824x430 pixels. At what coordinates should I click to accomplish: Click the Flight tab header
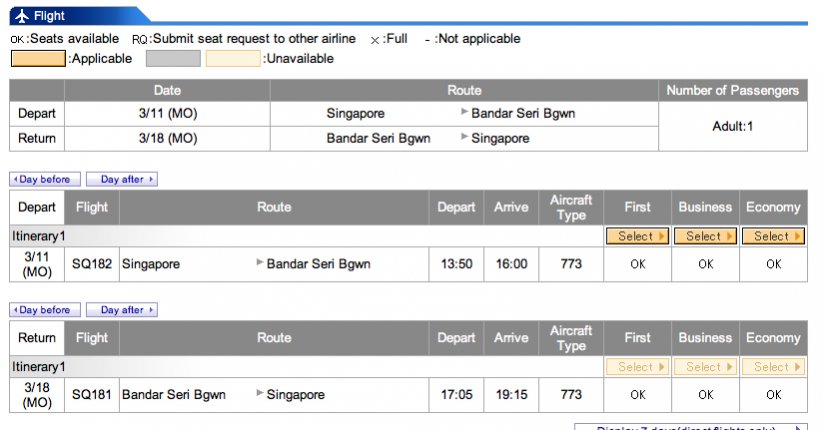[50, 15]
